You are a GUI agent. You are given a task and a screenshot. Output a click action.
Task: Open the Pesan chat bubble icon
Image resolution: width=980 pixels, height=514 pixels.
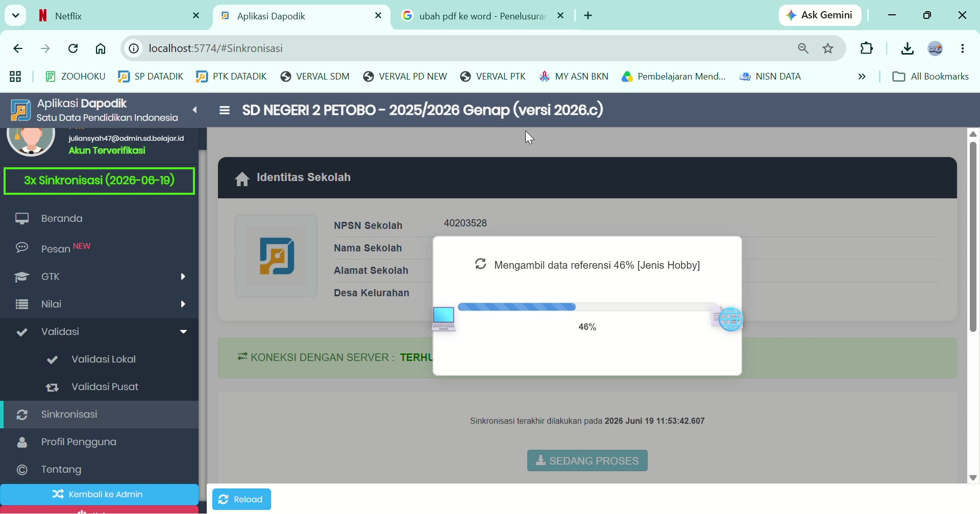click(x=22, y=248)
